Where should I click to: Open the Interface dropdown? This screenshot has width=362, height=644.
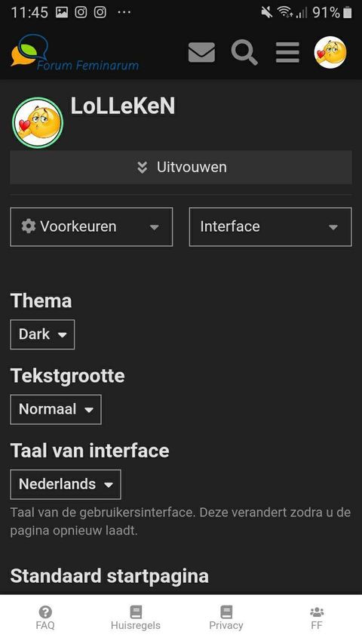point(271,226)
